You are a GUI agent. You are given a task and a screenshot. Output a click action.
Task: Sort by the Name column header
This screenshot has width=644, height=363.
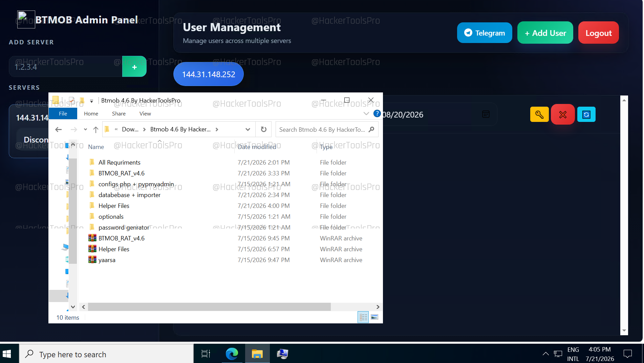click(x=96, y=147)
